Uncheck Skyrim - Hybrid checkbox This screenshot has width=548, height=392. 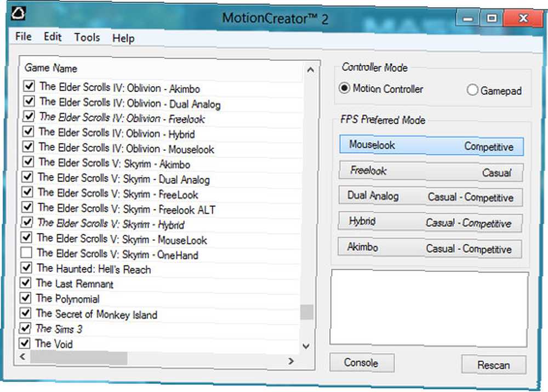click(27, 222)
